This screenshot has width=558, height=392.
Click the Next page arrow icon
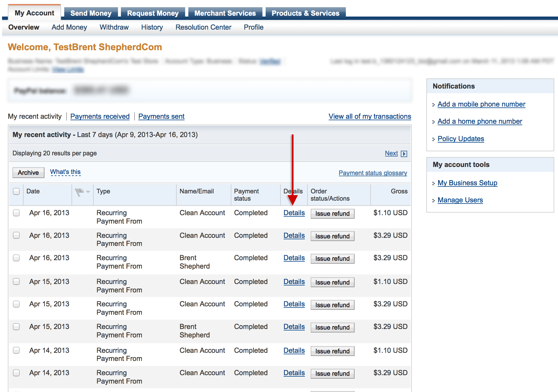coord(404,153)
